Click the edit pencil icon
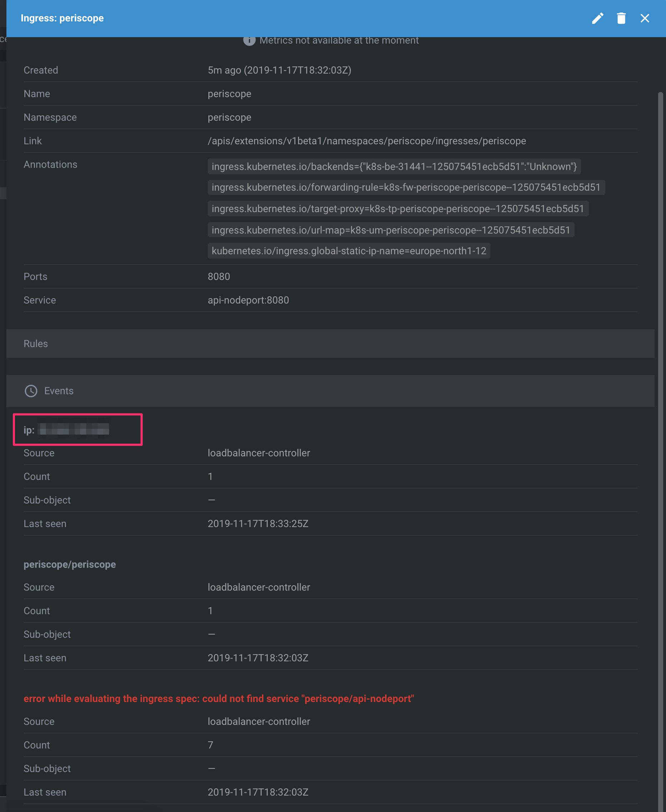Image resolution: width=666 pixels, height=812 pixels. (598, 18)
